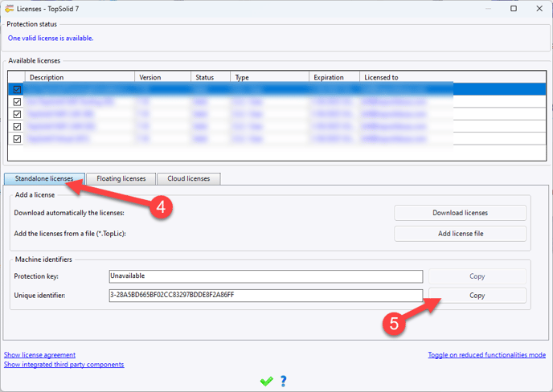Sort by Licensed to column header
553x392 pixels.
click(453, 77)
